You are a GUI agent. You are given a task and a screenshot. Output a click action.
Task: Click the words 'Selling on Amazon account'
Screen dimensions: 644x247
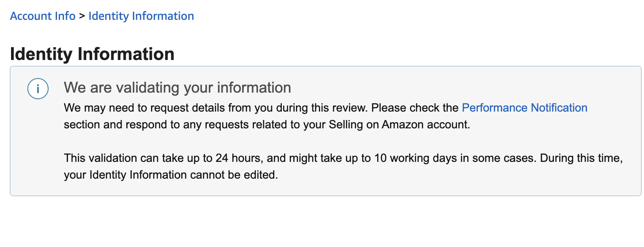pos(399,124)
